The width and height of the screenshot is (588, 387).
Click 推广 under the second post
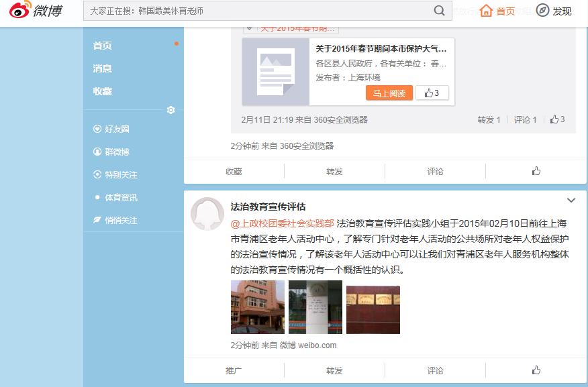234,370
